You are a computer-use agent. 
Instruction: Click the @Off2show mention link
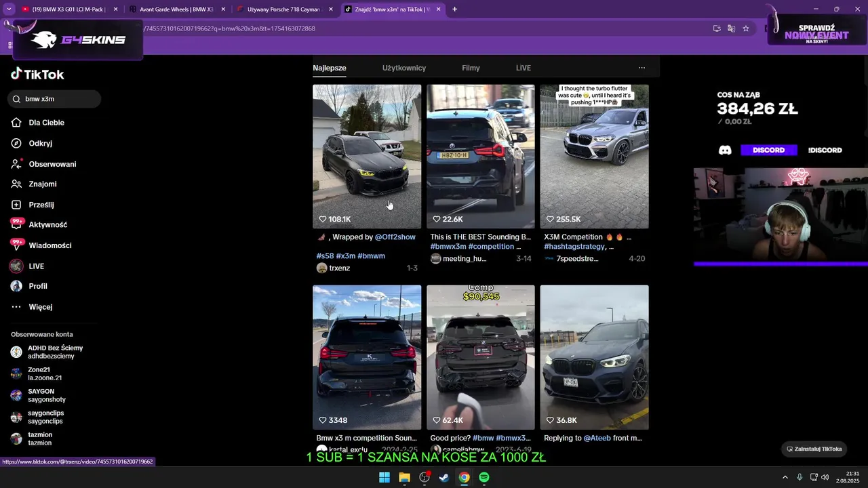(x=395, y=237)
